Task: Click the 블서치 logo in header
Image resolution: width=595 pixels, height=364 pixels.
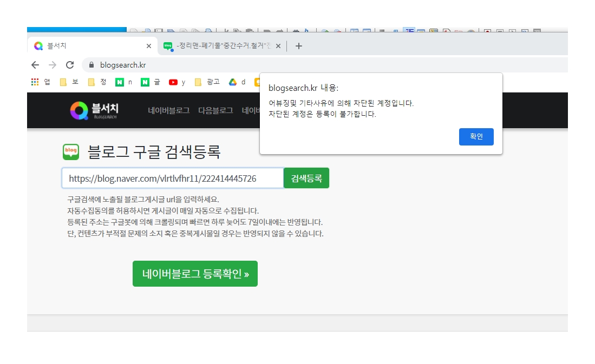Action: 95,110
